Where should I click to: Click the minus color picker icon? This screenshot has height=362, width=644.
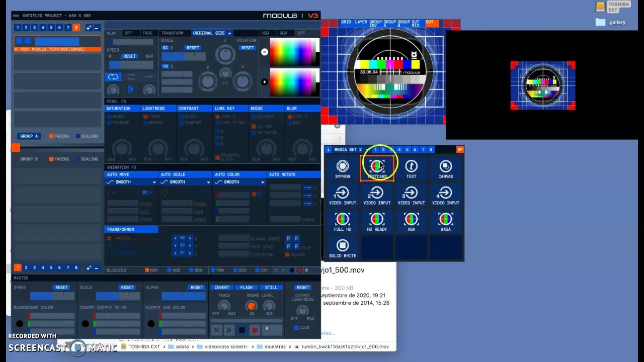point(265,52)
